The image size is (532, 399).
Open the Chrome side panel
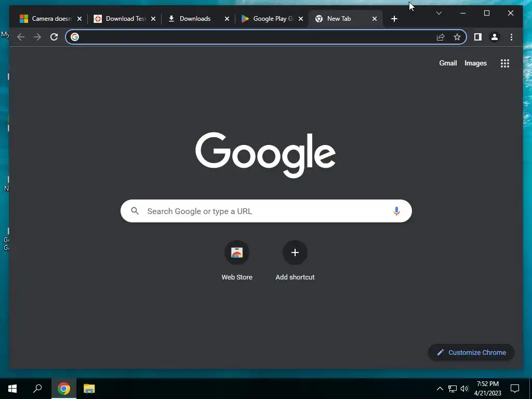click(478, 37)
